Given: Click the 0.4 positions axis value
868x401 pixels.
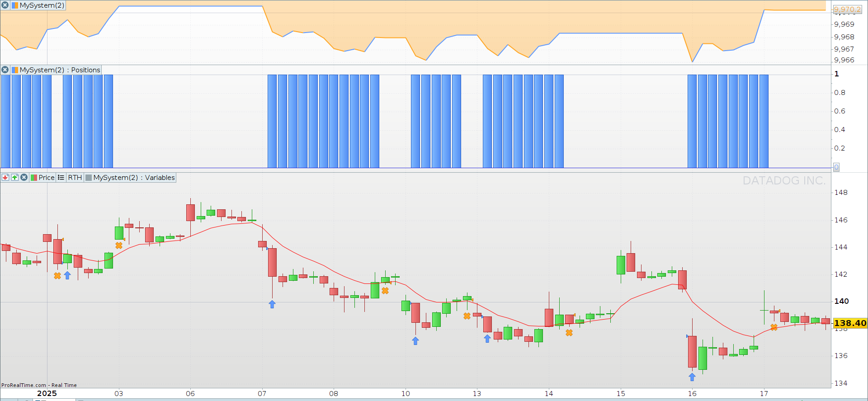Looking at the screenshot, I should (x=840, y=129).
